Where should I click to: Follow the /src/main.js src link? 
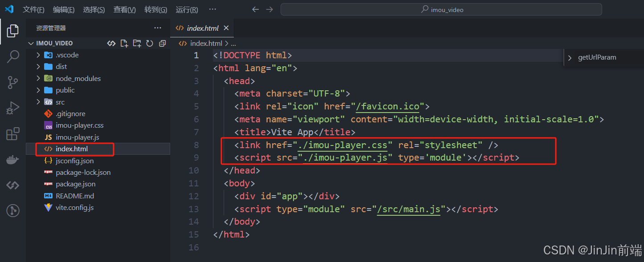pyautogui.click(x=409, y=209)
